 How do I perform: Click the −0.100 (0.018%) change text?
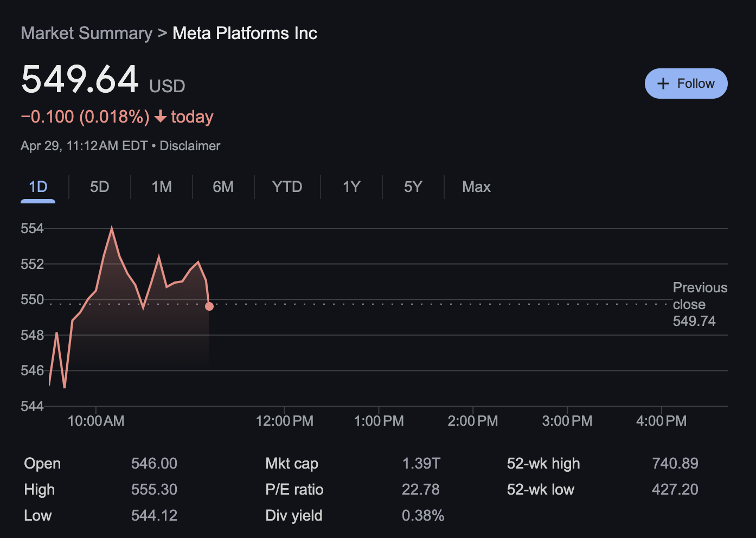(85, 117)
